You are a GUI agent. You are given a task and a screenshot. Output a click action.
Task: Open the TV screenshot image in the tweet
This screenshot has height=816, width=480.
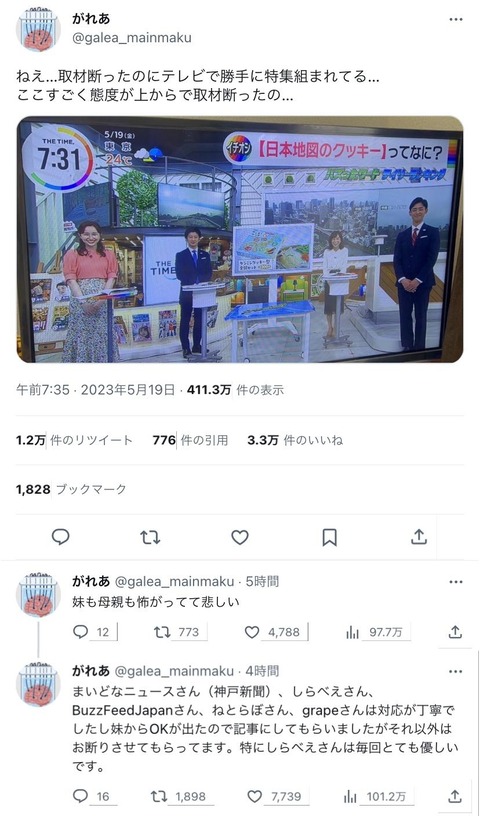[240, 239]
